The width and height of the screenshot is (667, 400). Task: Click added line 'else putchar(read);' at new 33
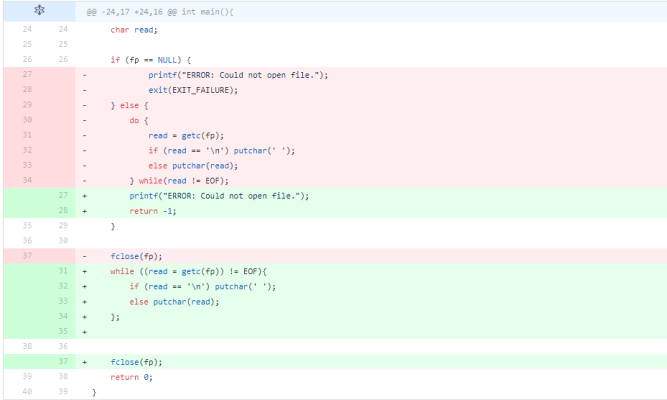[x=174, y=302]
